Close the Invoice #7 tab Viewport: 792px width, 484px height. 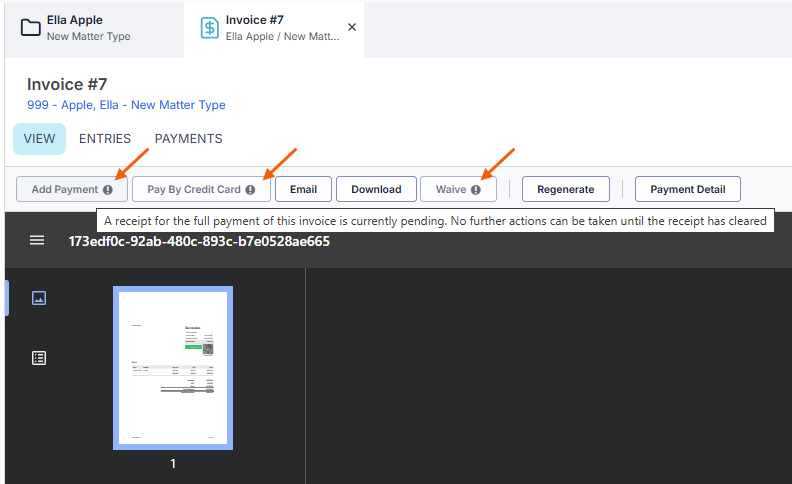tap(352, 27)
